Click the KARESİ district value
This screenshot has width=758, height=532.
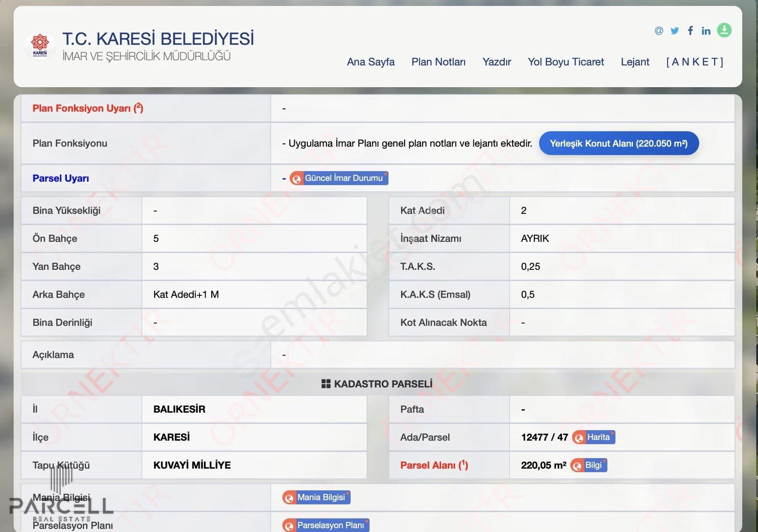click(171, 437)
